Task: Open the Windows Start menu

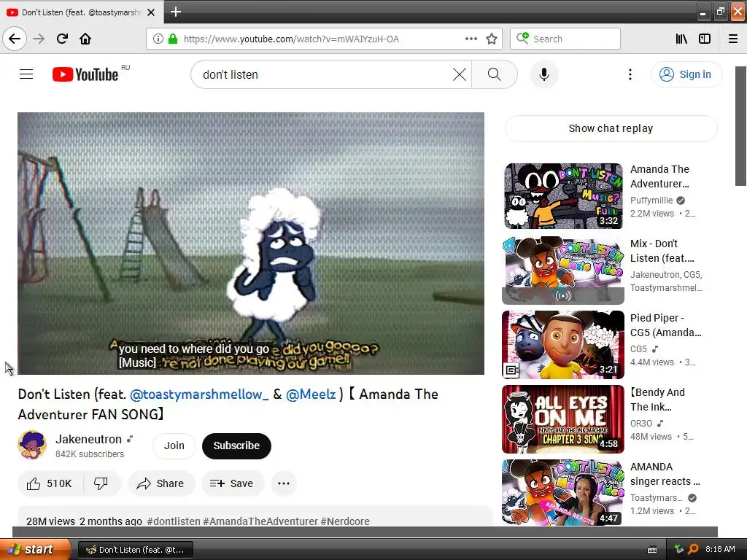Action: tap(35, 550)
